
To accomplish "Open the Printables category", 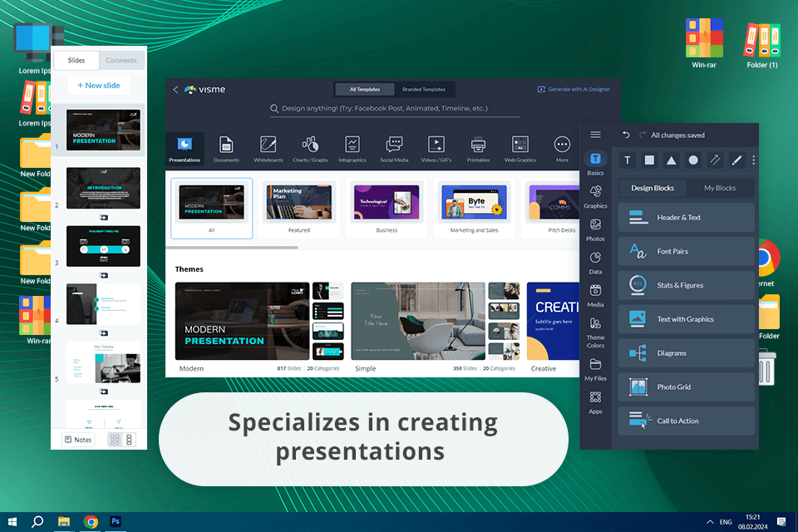I will point(478,149).
